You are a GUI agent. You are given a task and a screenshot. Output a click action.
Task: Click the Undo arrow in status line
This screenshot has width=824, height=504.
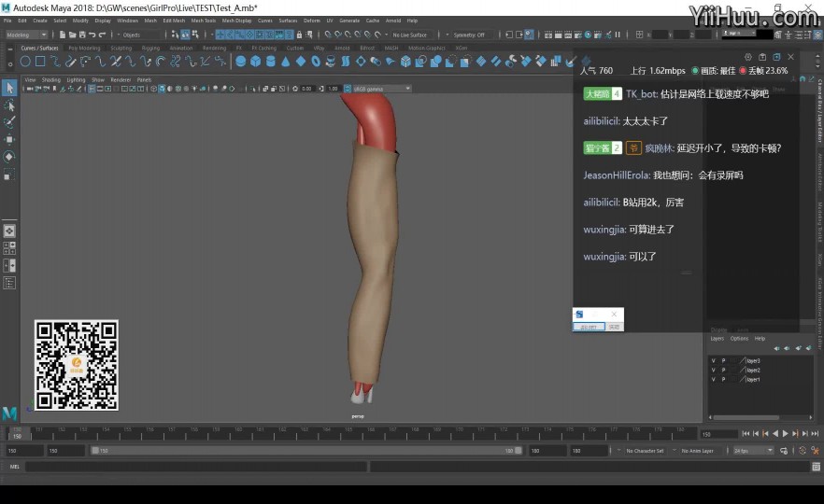(x=92, y=35)
